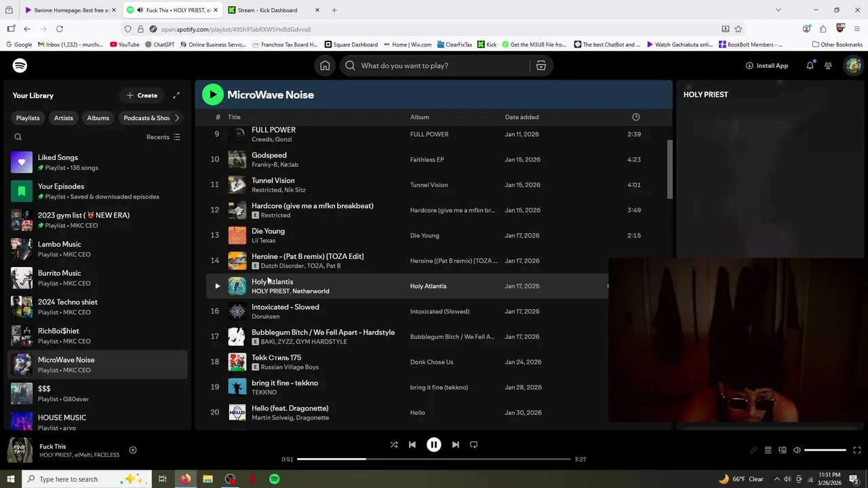
Task: Click the Firefox URL address bar
Action: (434, 29)
